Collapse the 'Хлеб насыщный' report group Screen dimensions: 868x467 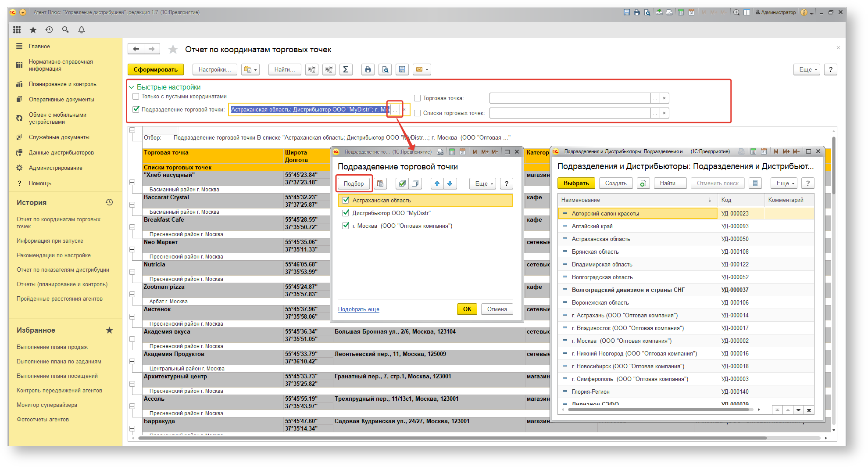click(132, 182)
